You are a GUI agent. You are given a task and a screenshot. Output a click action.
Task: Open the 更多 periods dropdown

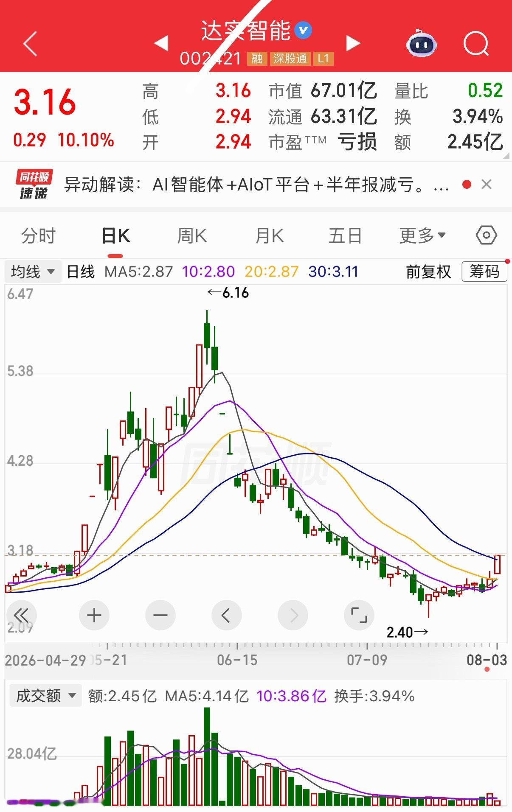pyautogui.click(x=422, y=235)
